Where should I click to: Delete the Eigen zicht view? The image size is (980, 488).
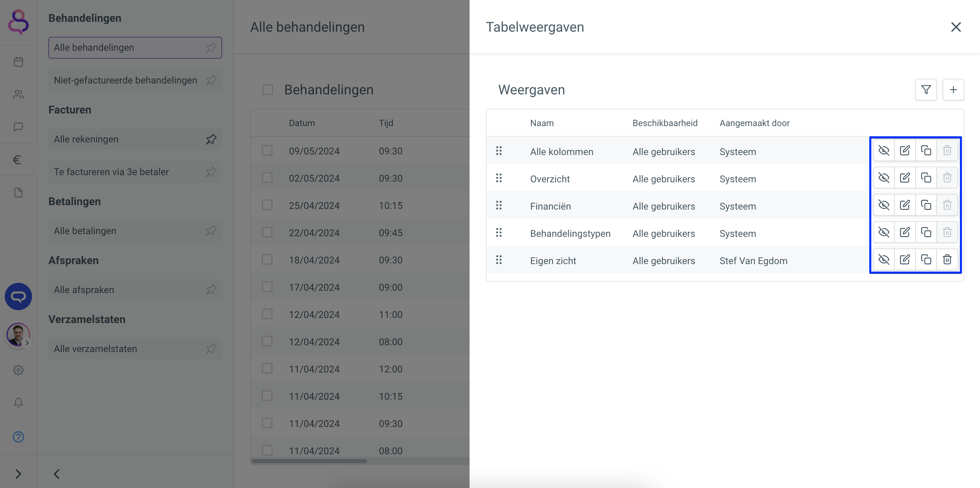947,260
